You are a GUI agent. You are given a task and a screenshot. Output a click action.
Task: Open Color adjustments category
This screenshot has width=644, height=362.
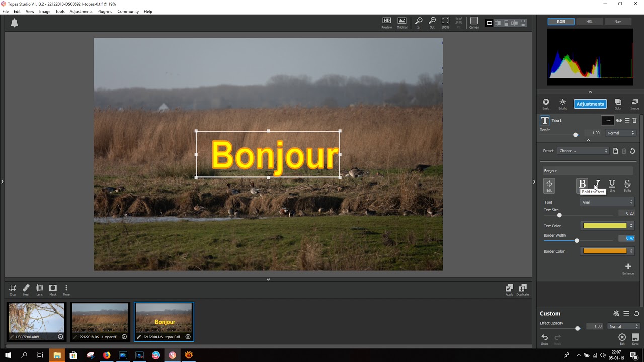618,104
